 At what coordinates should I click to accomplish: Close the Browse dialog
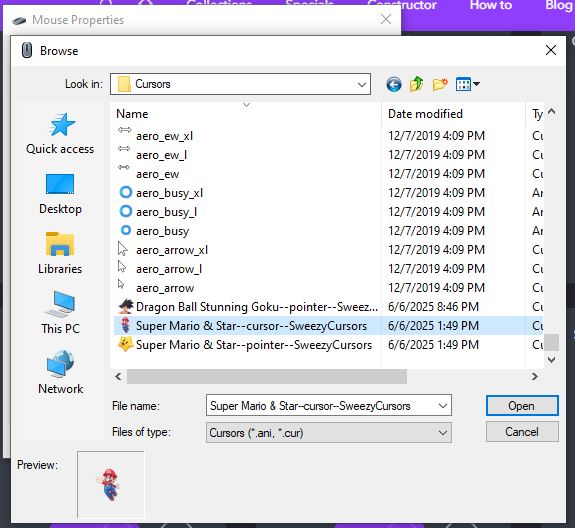(x=551, y=50)
